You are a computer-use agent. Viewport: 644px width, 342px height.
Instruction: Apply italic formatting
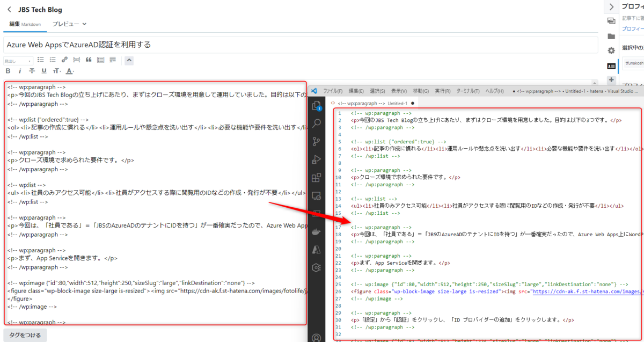(x=20, y=71)
